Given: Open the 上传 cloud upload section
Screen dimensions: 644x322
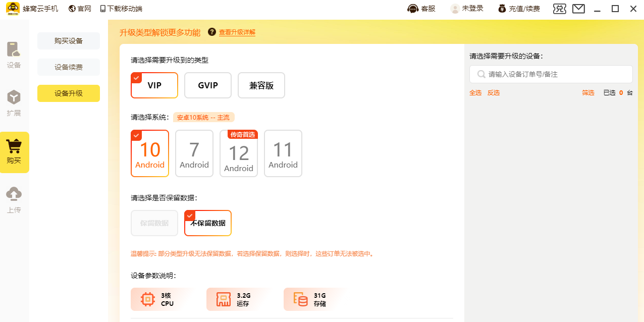Looking at the screenshot, I should 14,200.
